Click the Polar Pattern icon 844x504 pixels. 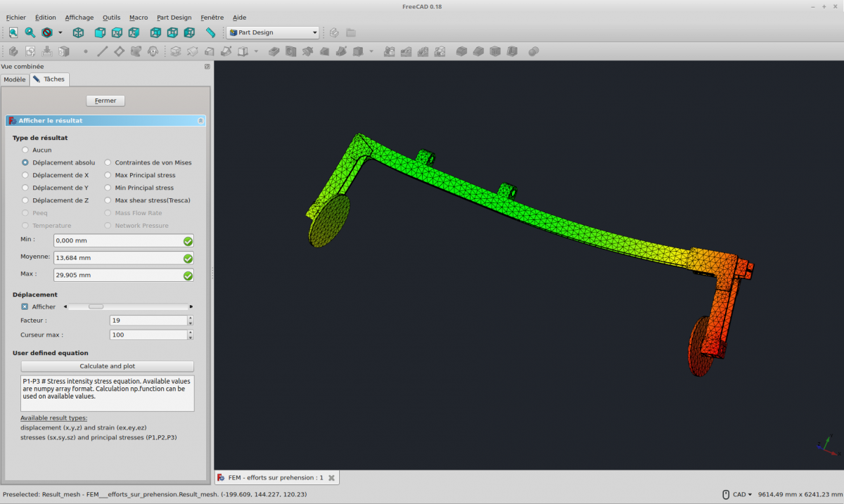pos(423,51)
